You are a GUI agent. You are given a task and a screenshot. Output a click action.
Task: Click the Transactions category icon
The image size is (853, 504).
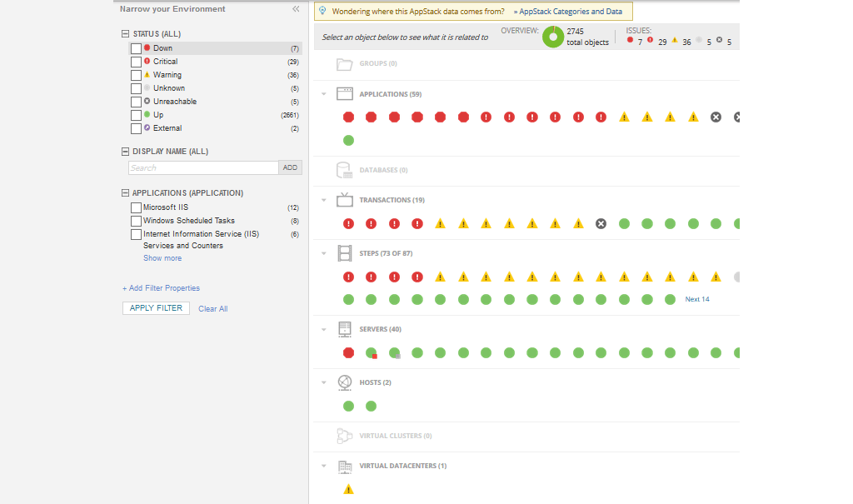click(x=345, y=199)
